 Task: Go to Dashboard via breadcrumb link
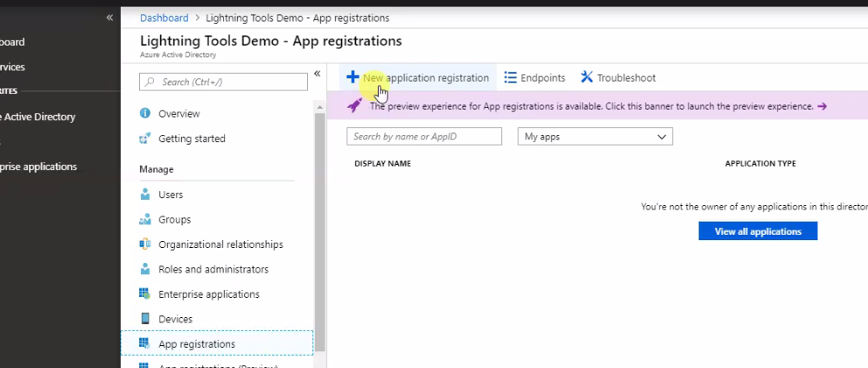click(x=164, y=18)
